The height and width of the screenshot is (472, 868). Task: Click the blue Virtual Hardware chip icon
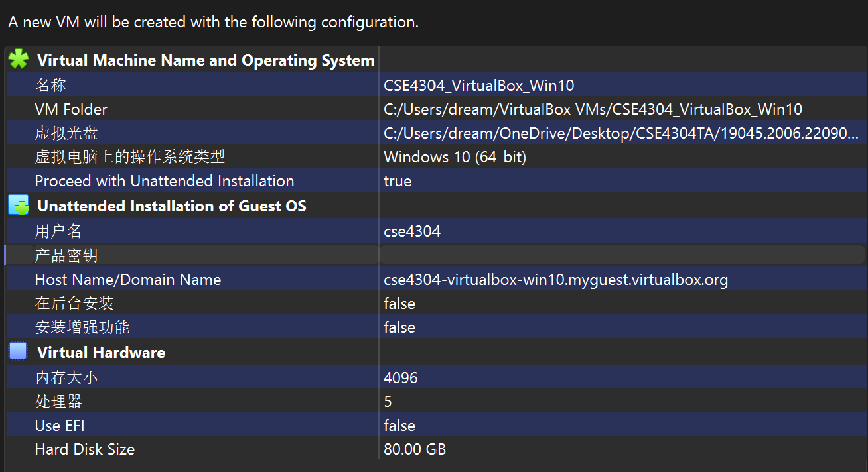(x=19, y=351)
